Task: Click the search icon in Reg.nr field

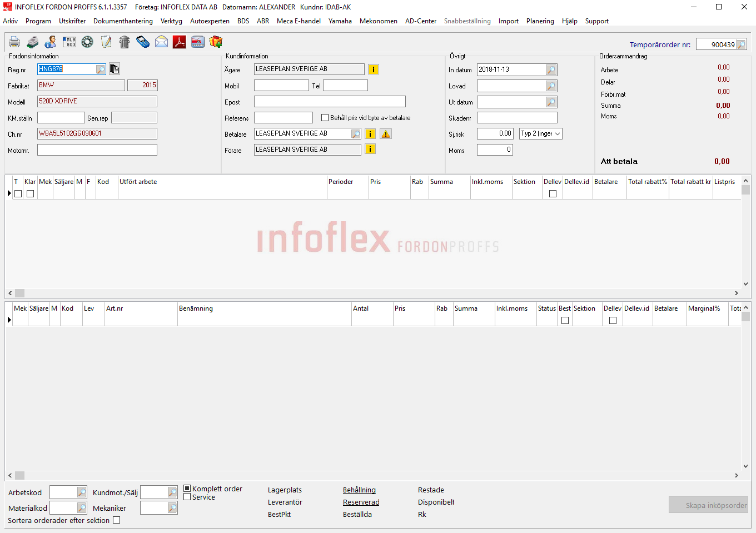Action: click(101, 69)
